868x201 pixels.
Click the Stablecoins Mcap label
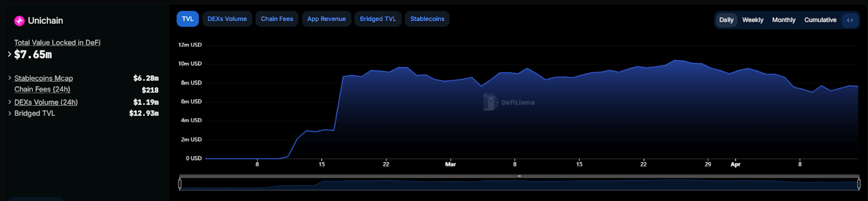[43, 79]
